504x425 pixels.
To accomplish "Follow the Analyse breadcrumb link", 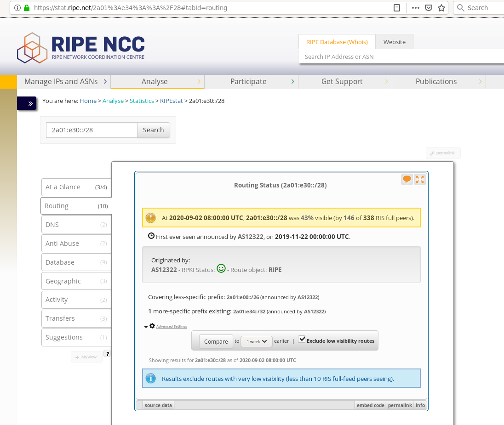I will point(113,101).
